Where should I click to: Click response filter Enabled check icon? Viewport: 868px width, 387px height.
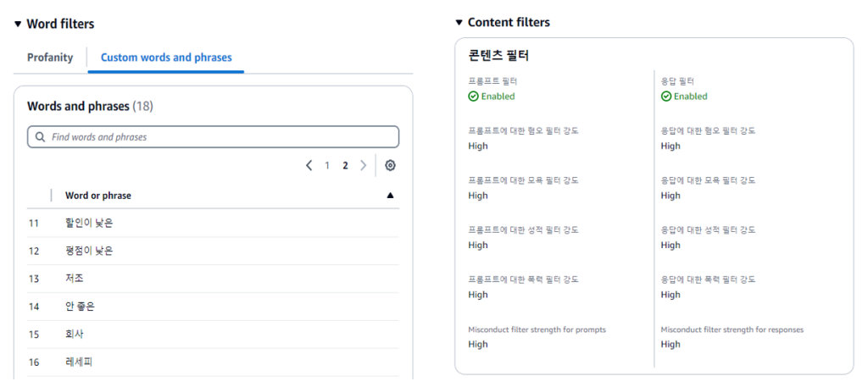665,97
